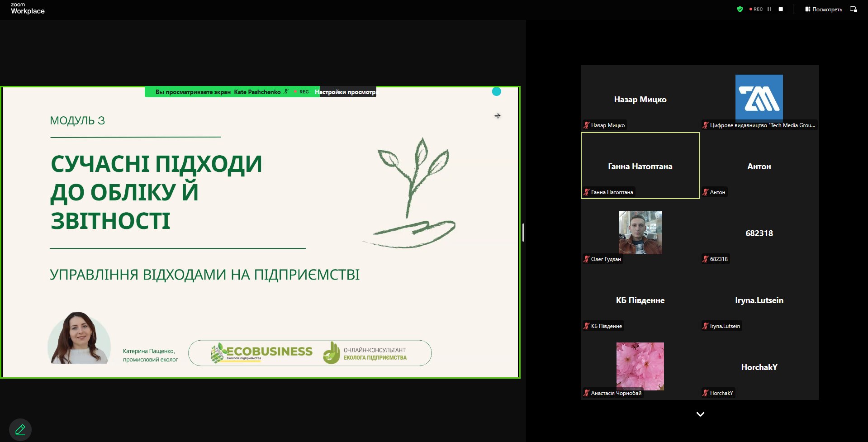
Task: Open the annotation pencil tool
Action: click(x=20, y=429)
